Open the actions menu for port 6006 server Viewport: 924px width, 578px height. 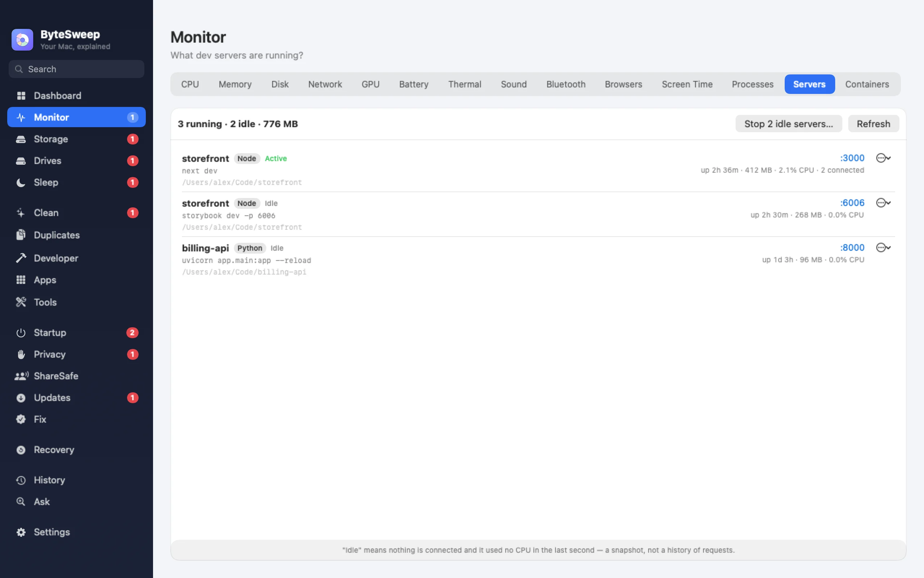(883, 203)
